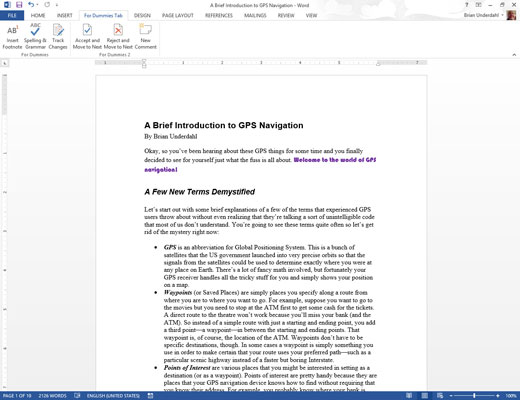520x400 pixels.
Task: Switch to Web Layout view
Action: click(440, 396)
